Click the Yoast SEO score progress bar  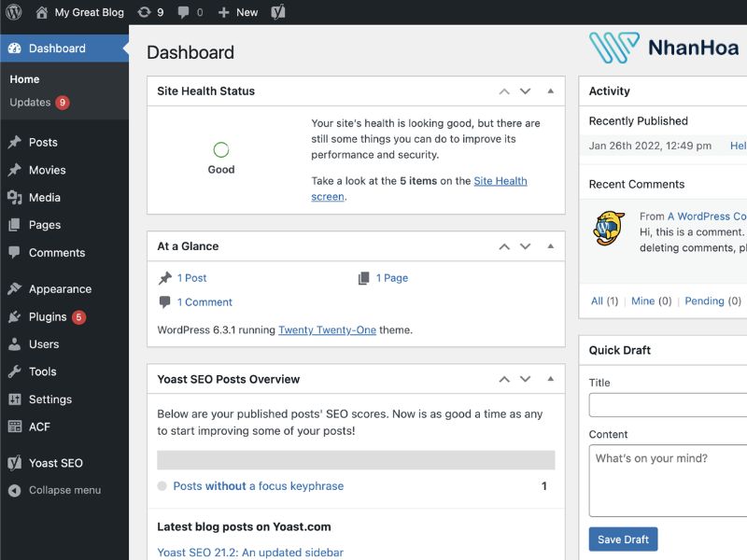(x=356, y=460)
